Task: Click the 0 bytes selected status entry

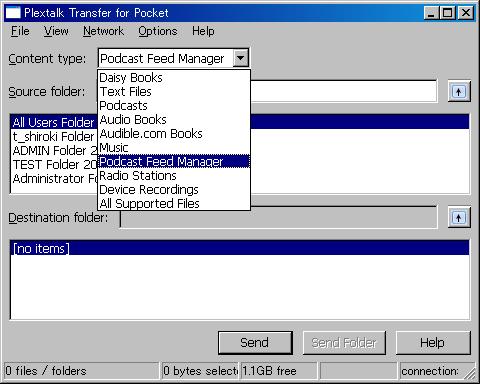Action: (x=200, y=371)
